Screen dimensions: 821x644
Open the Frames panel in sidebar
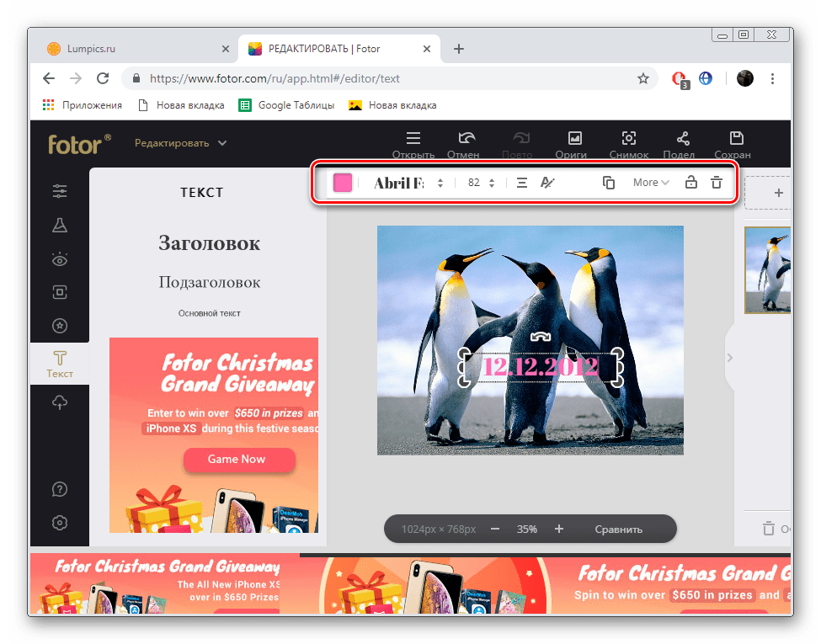coord(60,293)
